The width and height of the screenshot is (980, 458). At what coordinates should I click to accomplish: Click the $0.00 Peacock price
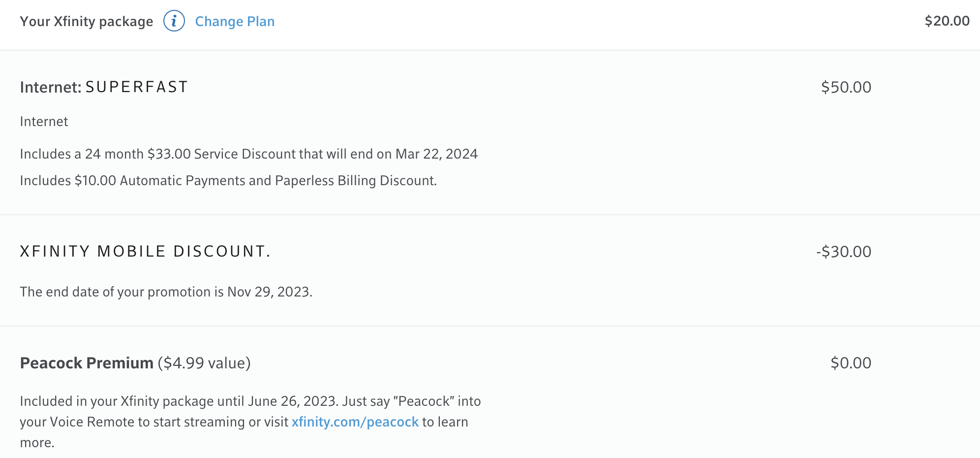pyautogui.click(x=851, y=363)
